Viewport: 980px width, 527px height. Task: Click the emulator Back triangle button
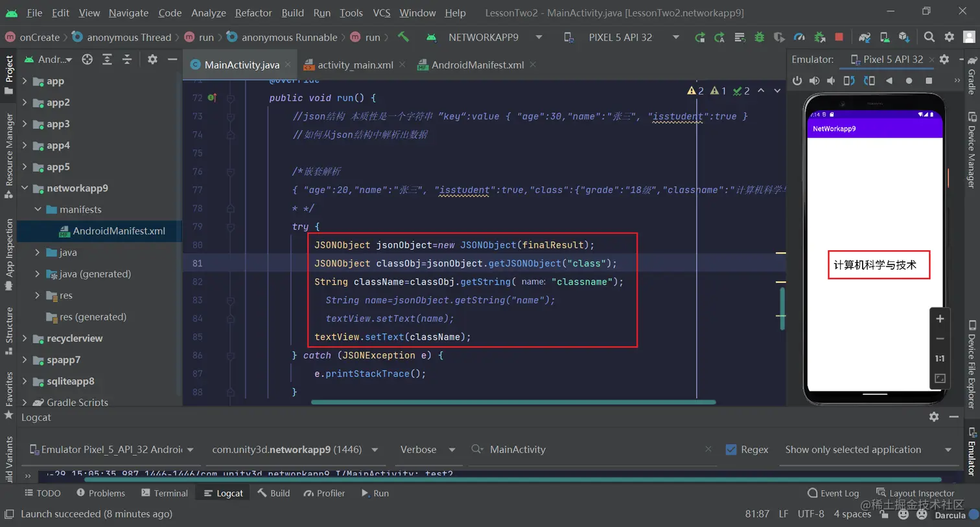(889, 80)
